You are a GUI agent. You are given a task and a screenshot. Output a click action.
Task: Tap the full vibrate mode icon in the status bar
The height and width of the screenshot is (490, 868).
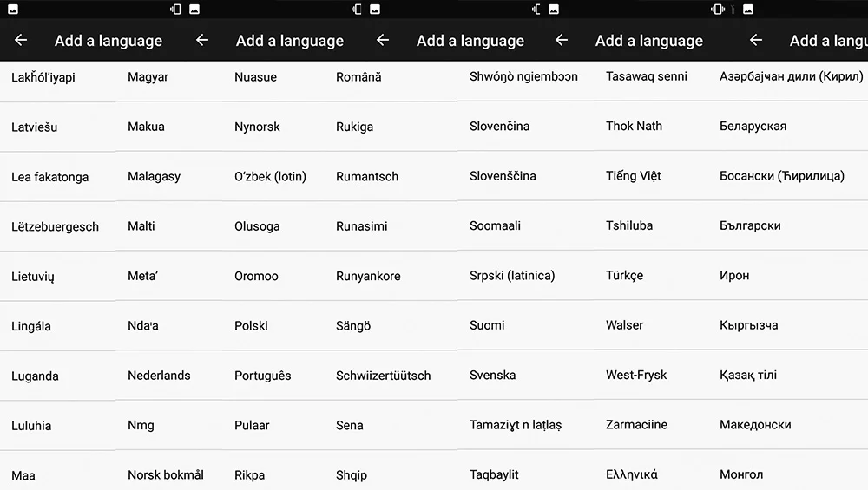click(x=718, y=9)
